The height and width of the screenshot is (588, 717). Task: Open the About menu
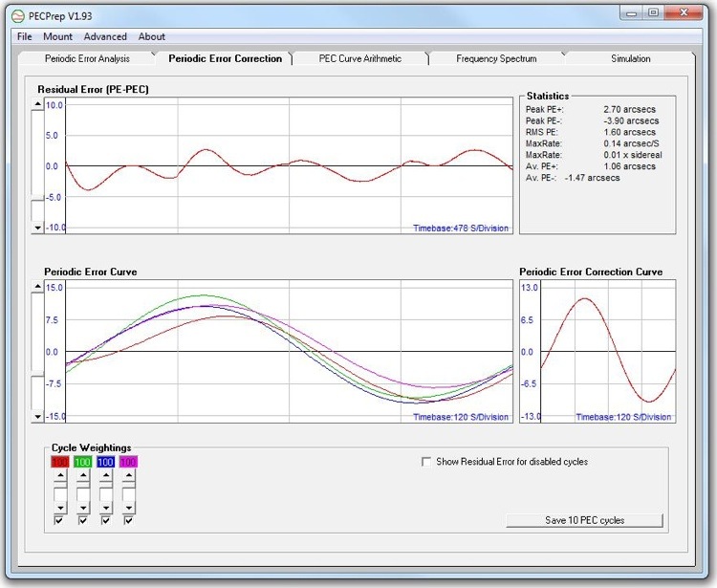pyautogui.click(x=152, y=36)
